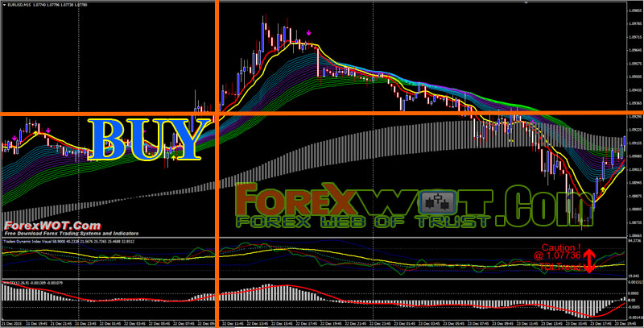The image size is (644, 328).
Task: Click the 19.045 value on the TDI scale
Action: pyautogui.click(x=634, y=276)
